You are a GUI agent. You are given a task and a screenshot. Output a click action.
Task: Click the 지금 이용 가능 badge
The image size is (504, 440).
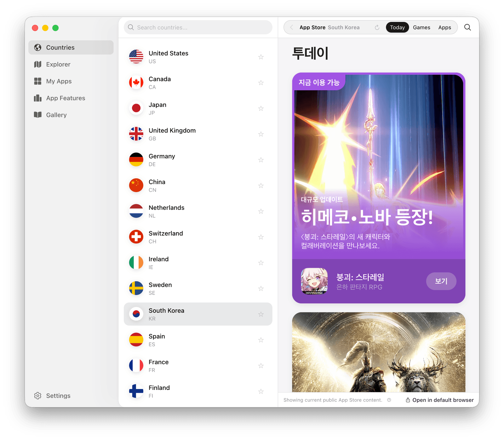(319, 82)
